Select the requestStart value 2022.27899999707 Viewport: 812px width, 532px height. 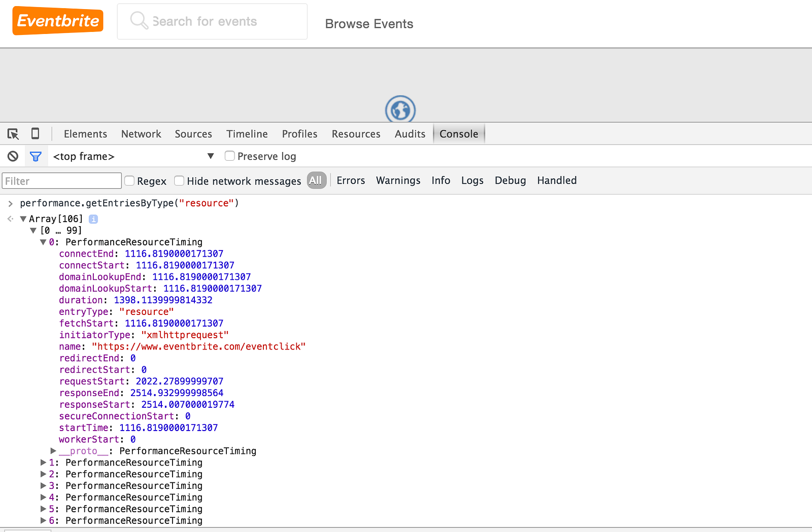point(180,381)
